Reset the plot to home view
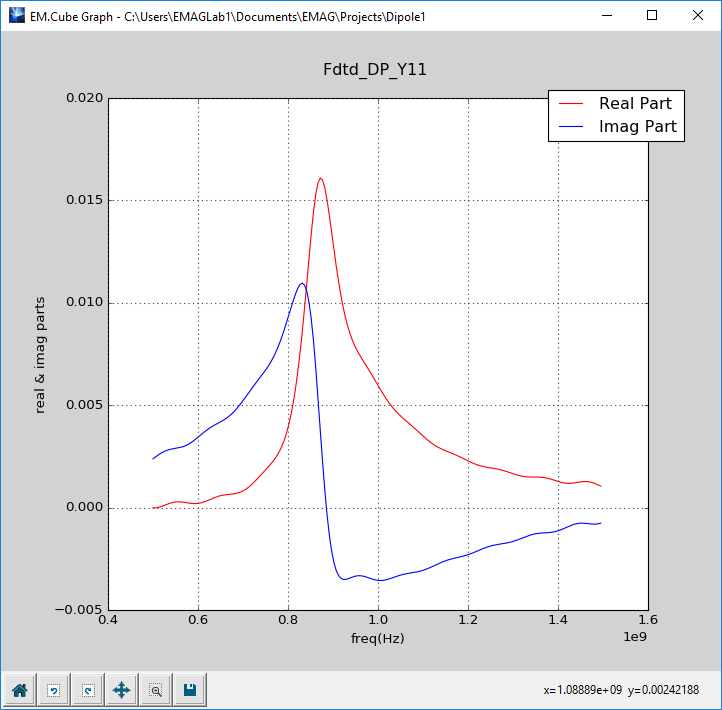 [19, 689]
